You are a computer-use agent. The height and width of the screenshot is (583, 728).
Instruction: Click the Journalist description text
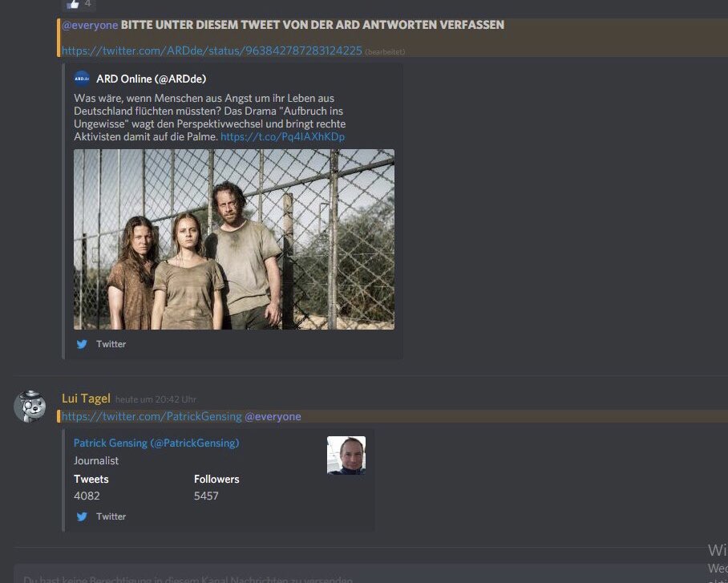[96, 461]
